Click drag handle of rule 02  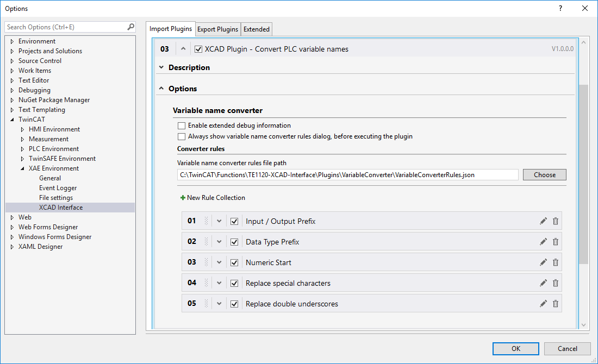pos(207,241)
